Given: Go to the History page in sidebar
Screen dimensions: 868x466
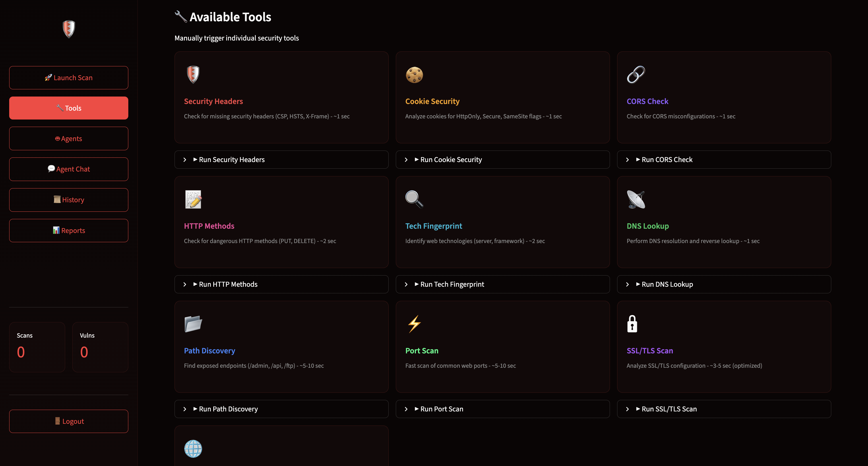Looking at the screenshot, I should (x=69, y=200).
